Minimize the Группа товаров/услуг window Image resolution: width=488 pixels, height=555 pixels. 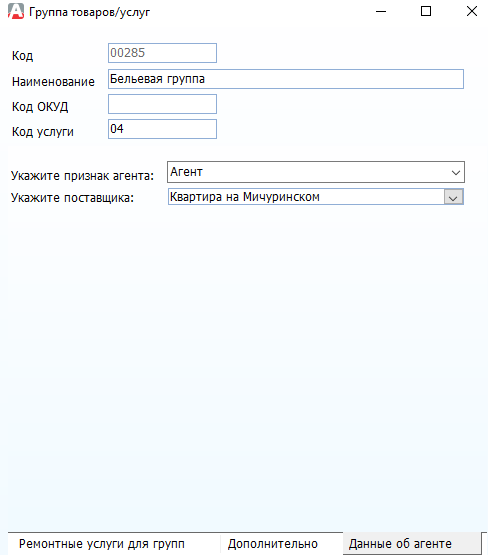(x=381, y=11)
